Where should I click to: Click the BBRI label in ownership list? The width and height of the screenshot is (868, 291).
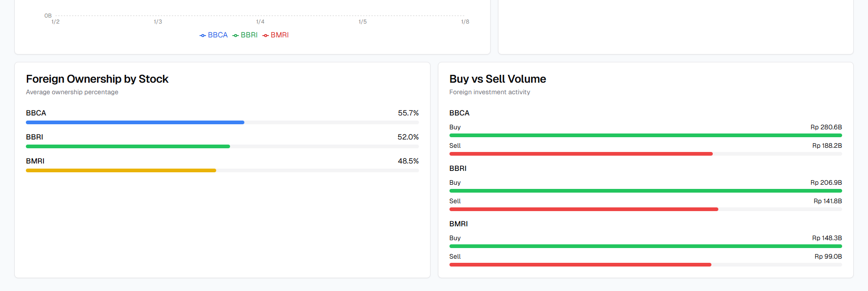(35, 137)
